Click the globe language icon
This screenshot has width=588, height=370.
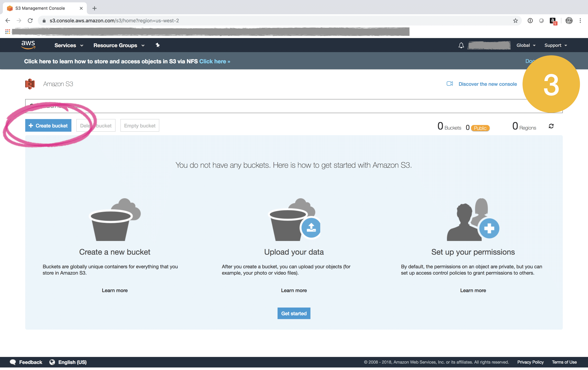click(x=52, y=362)
